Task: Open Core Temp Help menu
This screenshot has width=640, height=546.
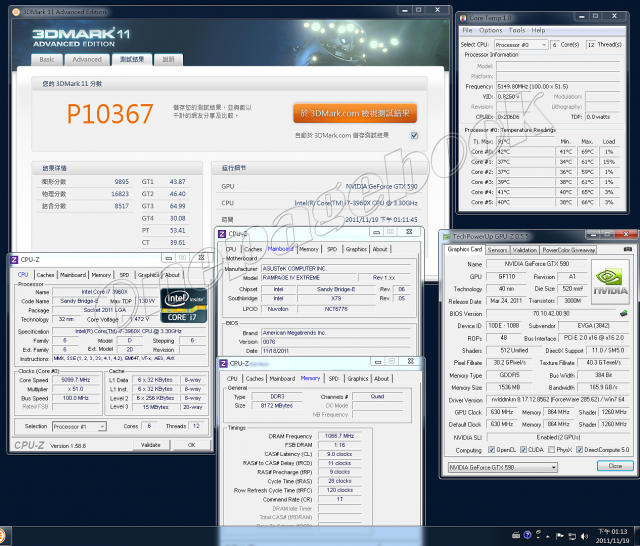Action: point(538,30)
